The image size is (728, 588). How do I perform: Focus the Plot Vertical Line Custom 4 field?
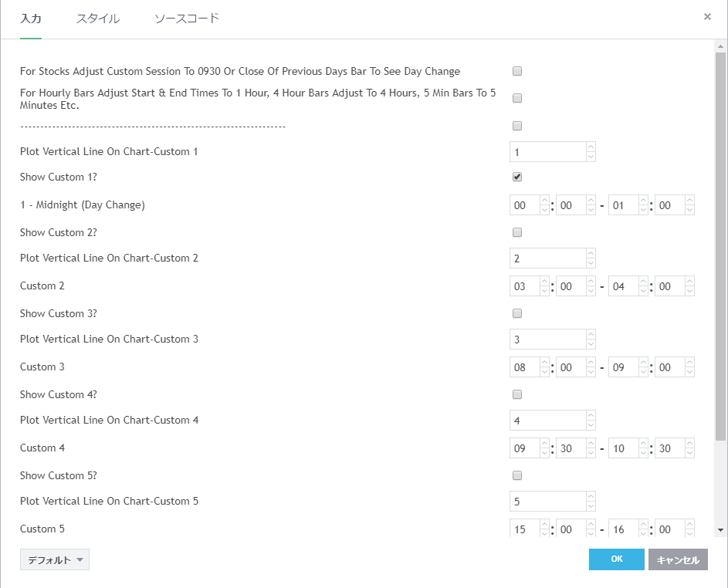click(x=547, y=421)
